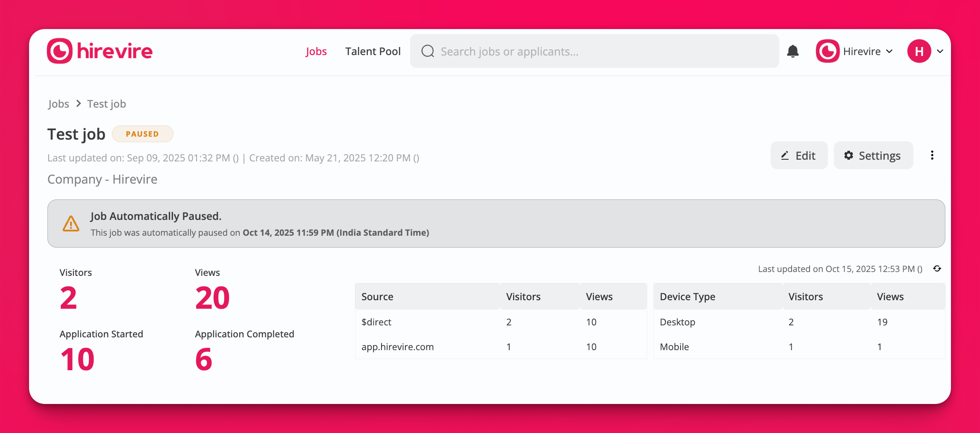Click the H profile avatar
Screen dimensions: 980x433
[919, 51]
